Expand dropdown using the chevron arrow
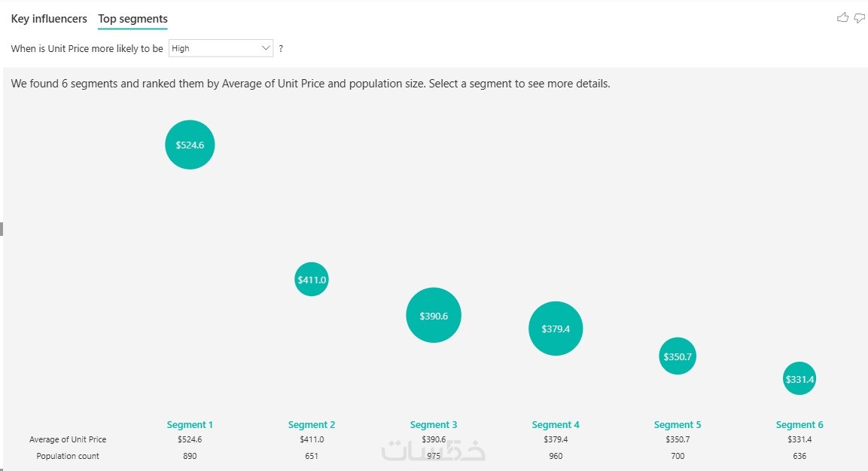This screenshot has height=471, width=868. click(266, 48)
